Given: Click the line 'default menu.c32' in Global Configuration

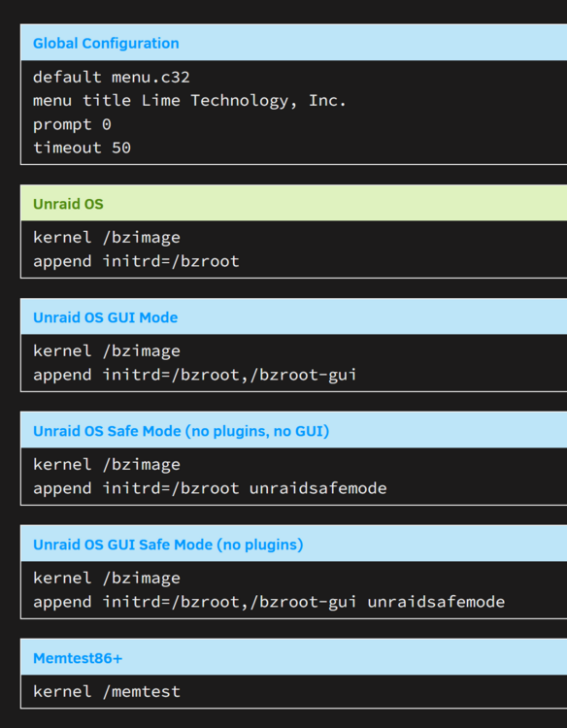Looking at the screenshot, I should (x=112, y=77).
